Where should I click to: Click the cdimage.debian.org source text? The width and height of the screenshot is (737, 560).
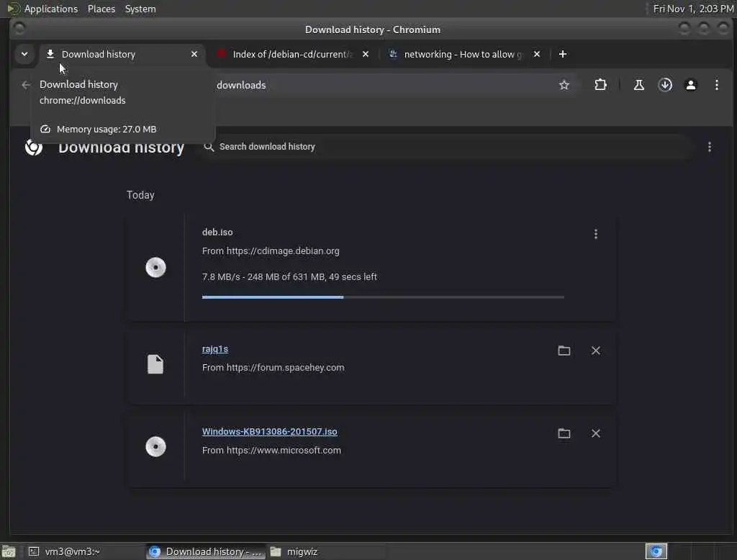tap(271, 251)
